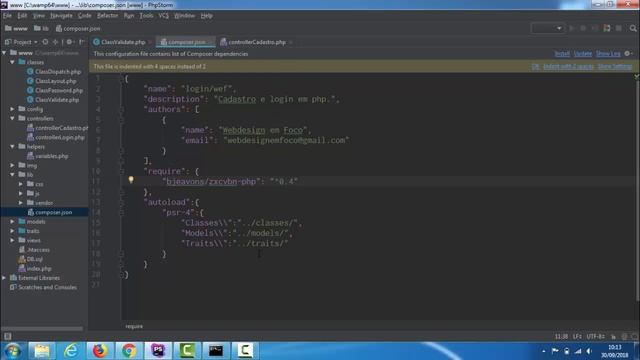
Task: Open the Refactor menu
Action: coord(107,16)
